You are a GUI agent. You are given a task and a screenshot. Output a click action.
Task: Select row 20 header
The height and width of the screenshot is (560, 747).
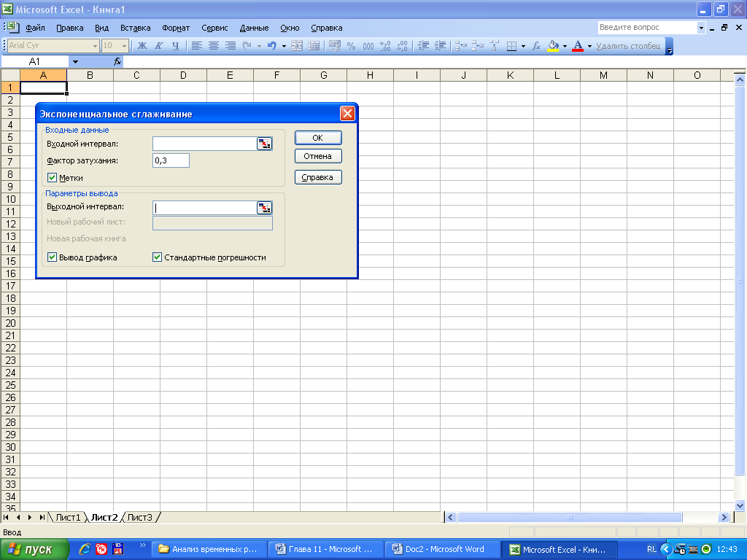point(10,323)
